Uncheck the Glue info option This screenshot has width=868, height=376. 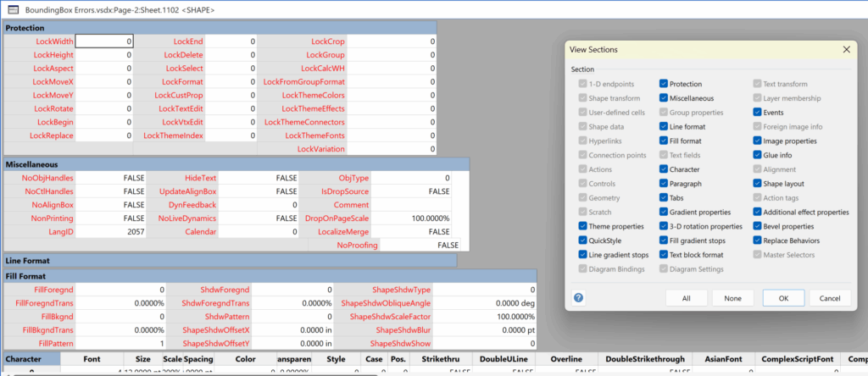(758, 155)
